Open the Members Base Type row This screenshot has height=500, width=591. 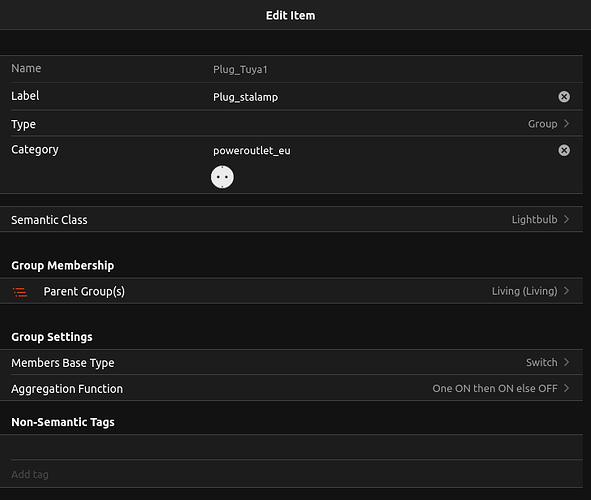point(291,362)
